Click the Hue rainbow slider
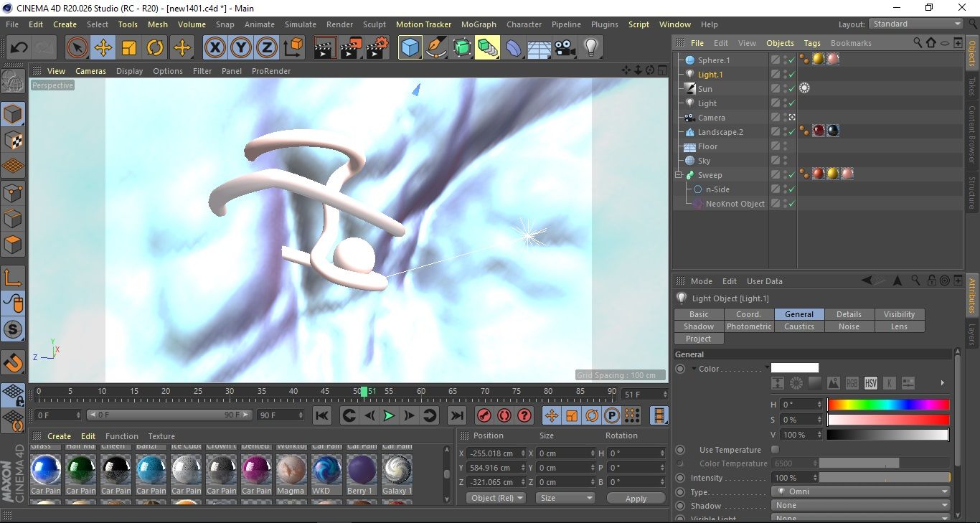The image size is (980, 523). coord(888,405)
